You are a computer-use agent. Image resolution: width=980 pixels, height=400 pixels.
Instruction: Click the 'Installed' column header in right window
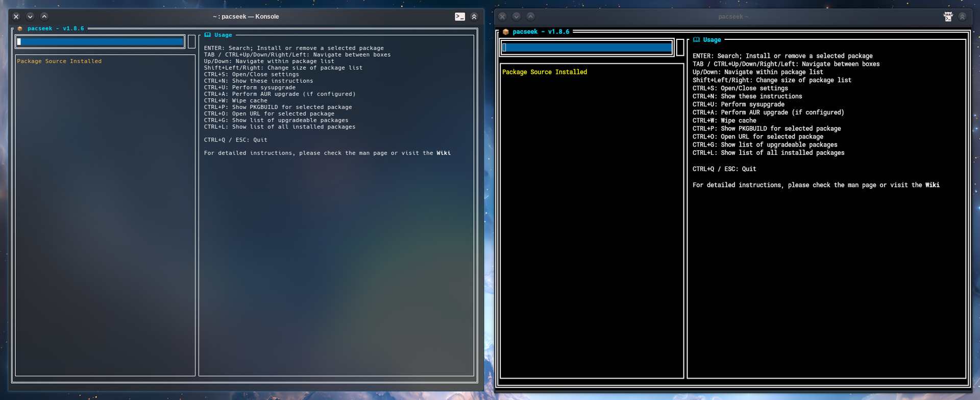571,72
